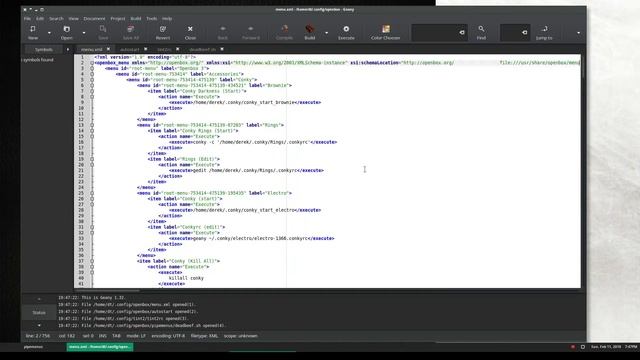This screenshot has height=360, width=640.
Task: Click the 'killall conky' text on line 40
Action: click(186, 278)
